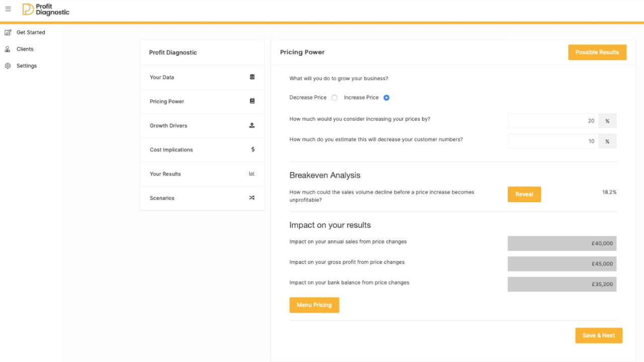This screenshot has height=362, width=644.
Task: Click the Get Started edit icon
Action: pyautogui.click(x=8, y=32)
